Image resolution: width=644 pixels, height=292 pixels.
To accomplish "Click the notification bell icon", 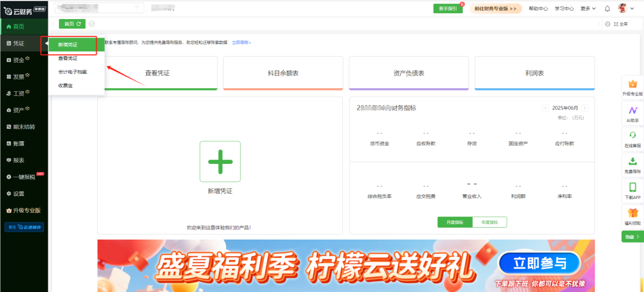I will pyautogui.click(x=608, y=8).
